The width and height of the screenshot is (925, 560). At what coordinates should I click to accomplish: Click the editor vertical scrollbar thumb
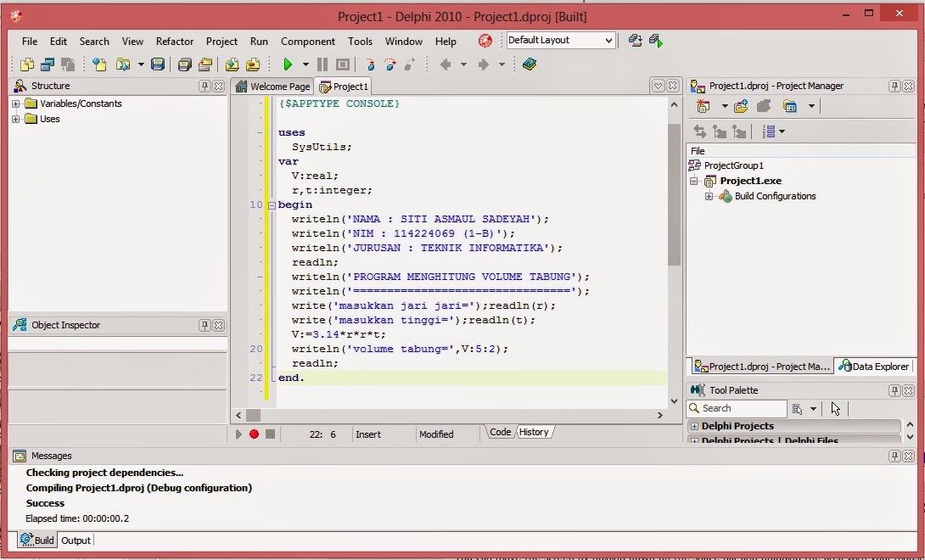coord(674,195)
